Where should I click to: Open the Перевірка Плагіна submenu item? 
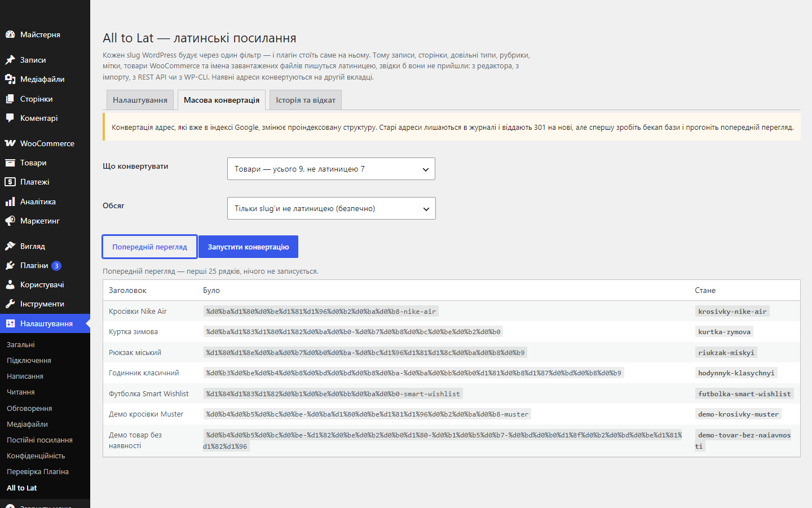38,471
